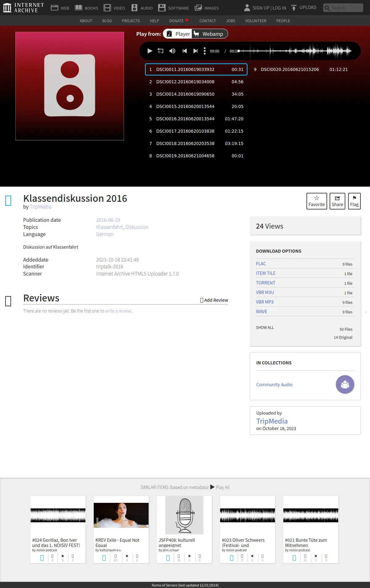Open the Blog menu item
The image size is (370, 588).
click(x=107, y=21)
